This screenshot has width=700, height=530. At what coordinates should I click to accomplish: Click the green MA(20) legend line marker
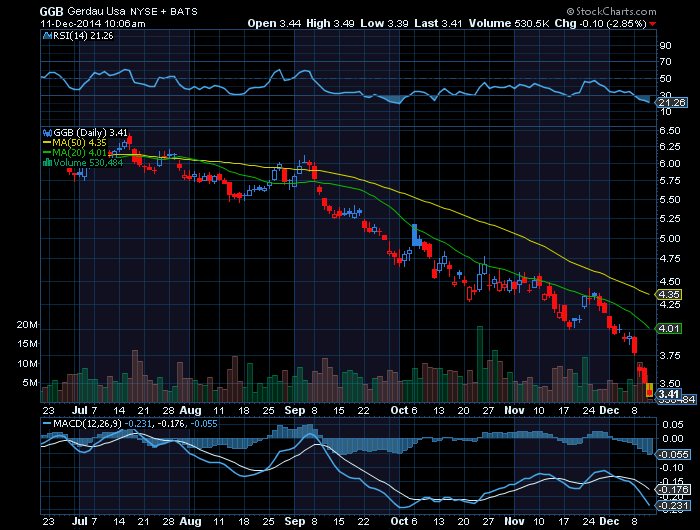tap(47, 153)
